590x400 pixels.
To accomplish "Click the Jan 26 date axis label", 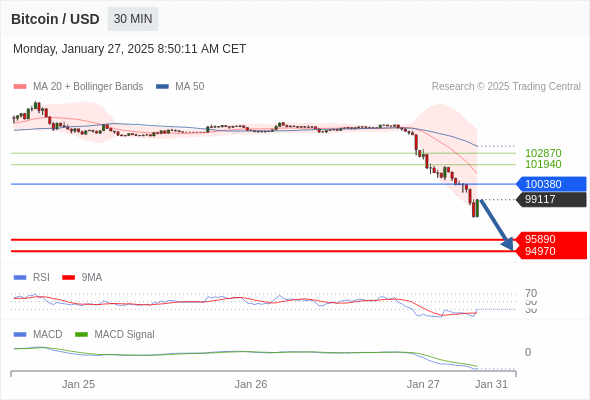I will pos(251,384).
